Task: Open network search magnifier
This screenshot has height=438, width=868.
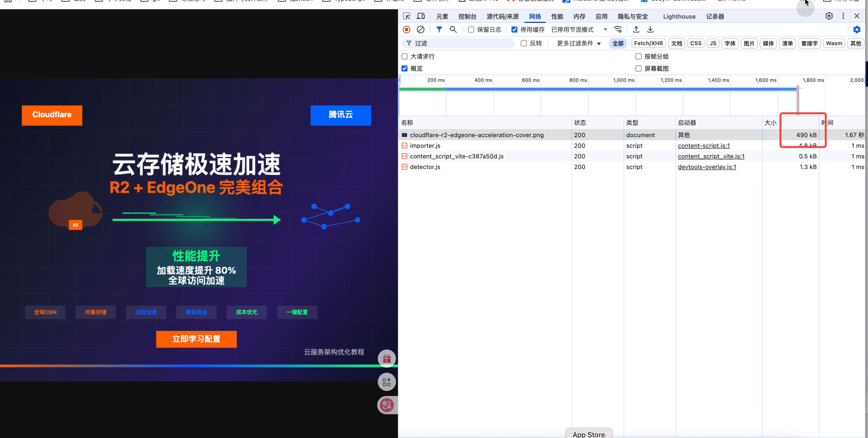Action: pyautogui.click(x=453, y=30)
